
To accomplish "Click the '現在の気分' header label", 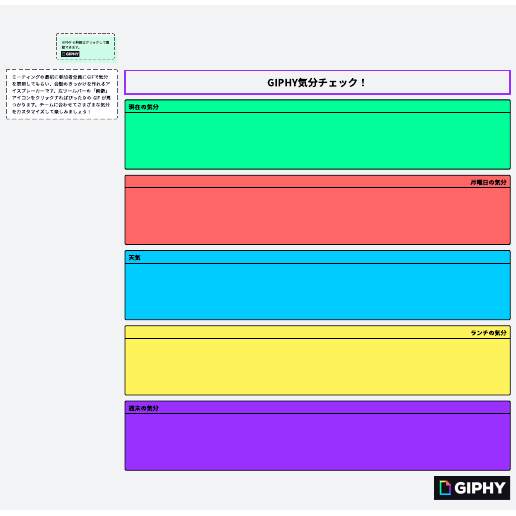I will [x=144, y=107].
